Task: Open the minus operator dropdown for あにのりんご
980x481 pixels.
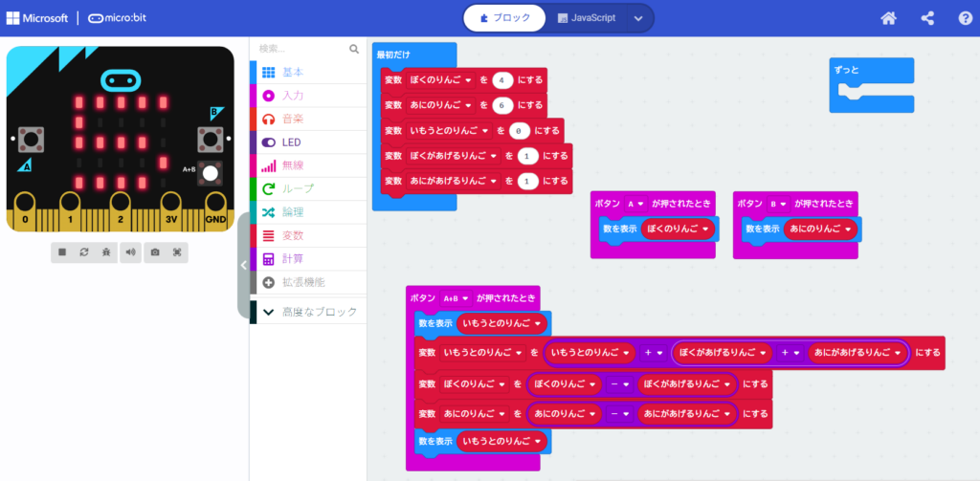Action: pyautogui.click(x=619, y=413)
